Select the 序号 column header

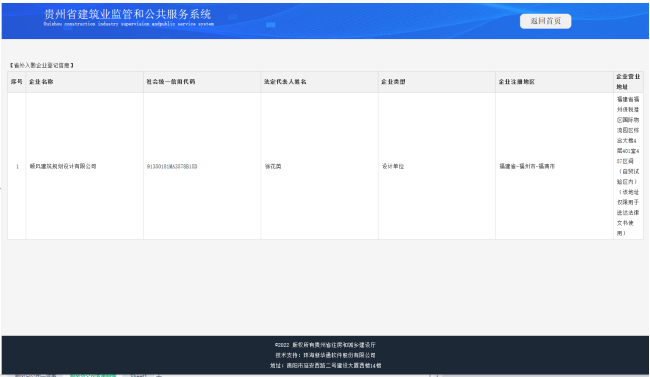click(x=17, y=82)
